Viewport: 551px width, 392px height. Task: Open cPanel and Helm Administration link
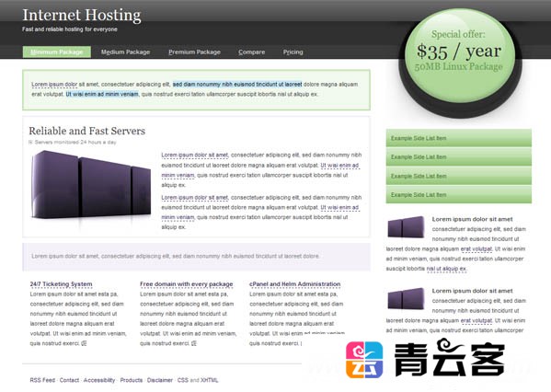point(295,284)
